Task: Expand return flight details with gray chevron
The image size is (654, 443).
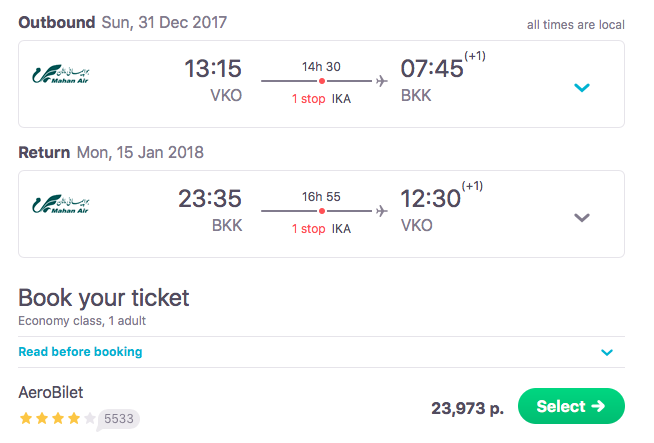Action: tap(582, 218)
